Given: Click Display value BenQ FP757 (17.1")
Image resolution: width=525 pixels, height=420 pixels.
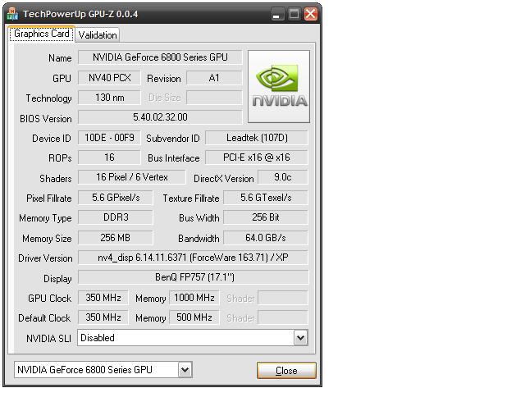Looking at the screenshot, I should (x=193, y=277).
